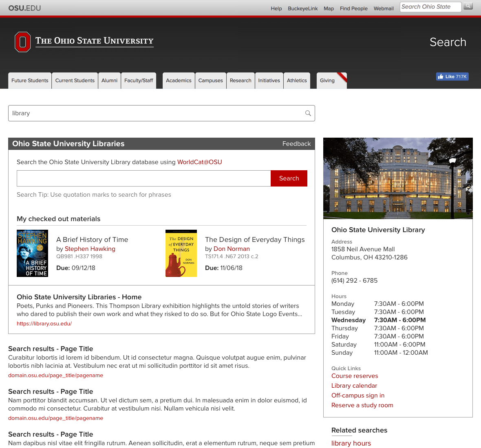Click the 'Search' page heading in banner
The height and width of the screenshot is (448, 481).
click(448, 42)
